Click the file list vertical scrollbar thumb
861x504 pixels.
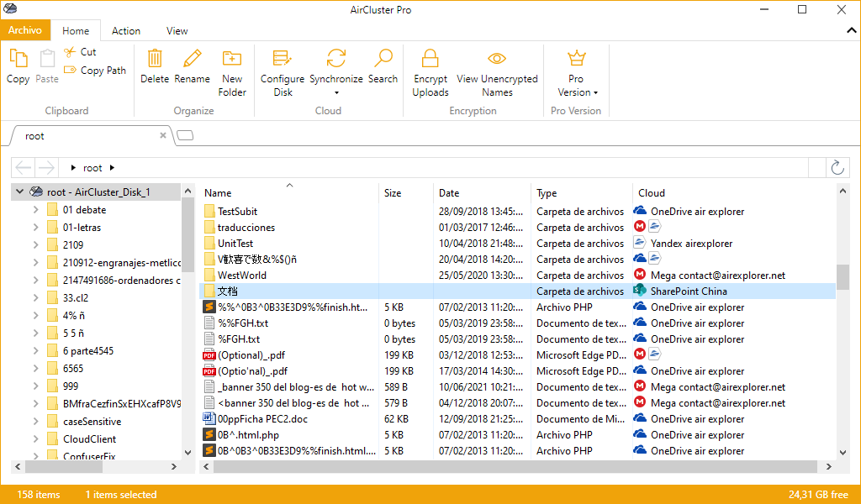pos(843,277)
